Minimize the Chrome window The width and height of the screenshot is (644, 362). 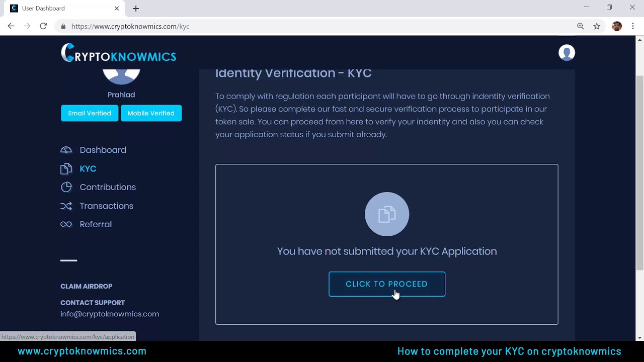(586, 8)
